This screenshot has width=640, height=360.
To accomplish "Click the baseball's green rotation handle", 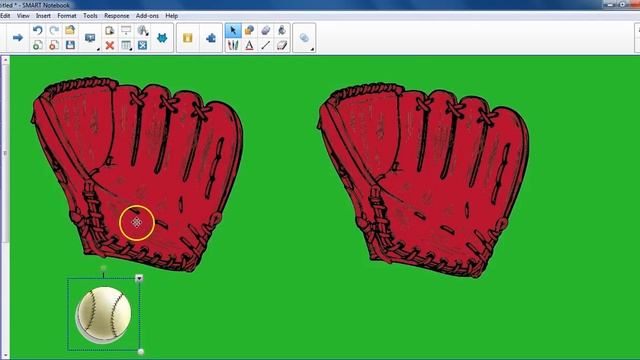I will 103,268.
